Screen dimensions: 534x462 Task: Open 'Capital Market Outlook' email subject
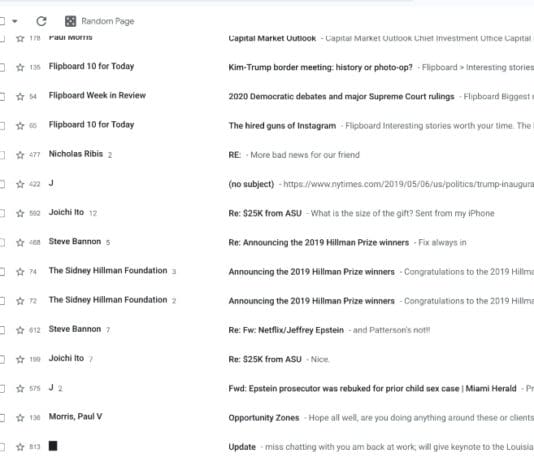coord(272,38)
